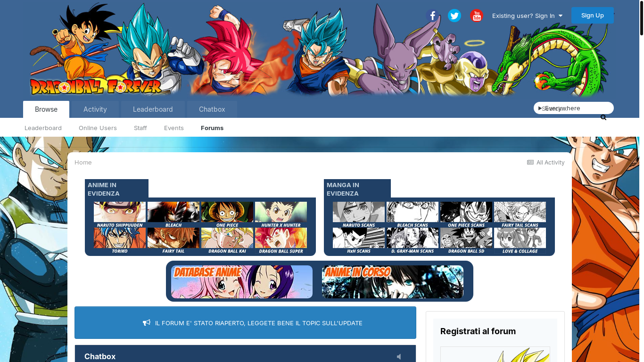The image size is (644, 362).
Task: Click the page vertical scrollbar thumb
Action: (642, 18)
